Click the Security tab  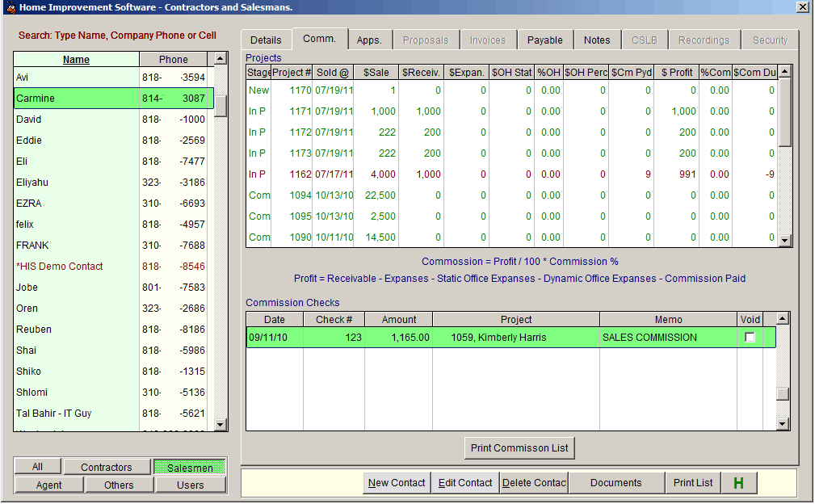tap(770, 40)
